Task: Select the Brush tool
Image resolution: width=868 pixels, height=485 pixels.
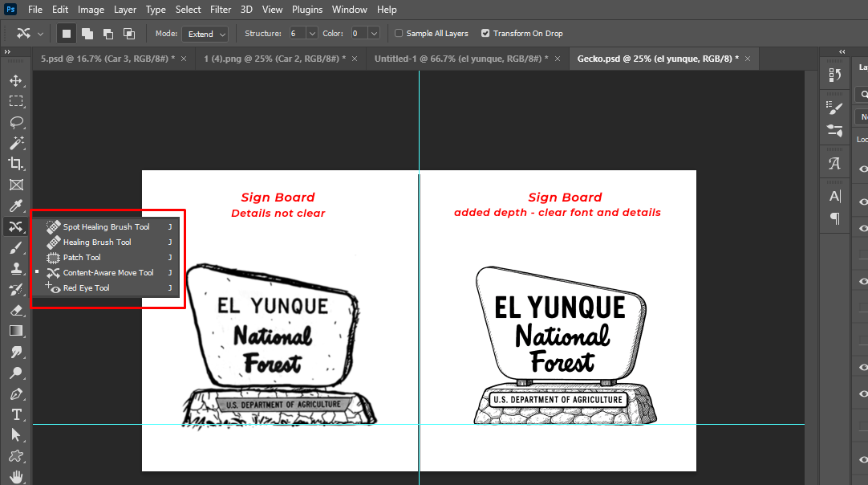Action: [15, 247]
